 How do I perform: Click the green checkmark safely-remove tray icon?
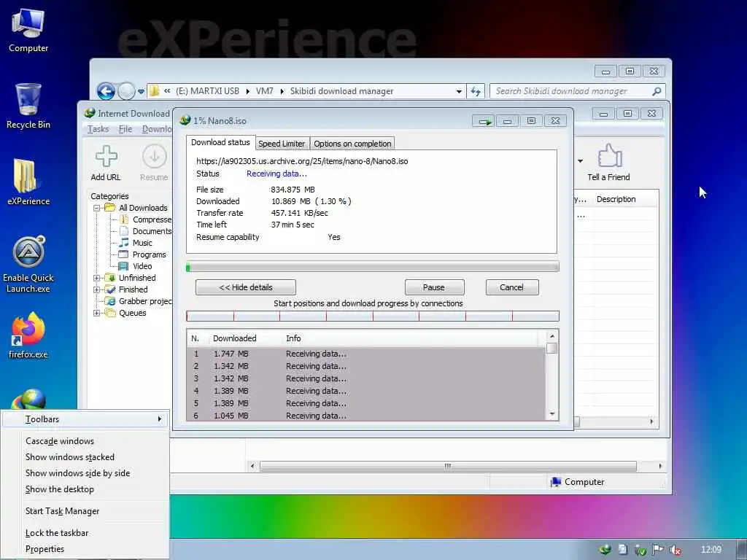pyautogui.click(x=640, y=550)
